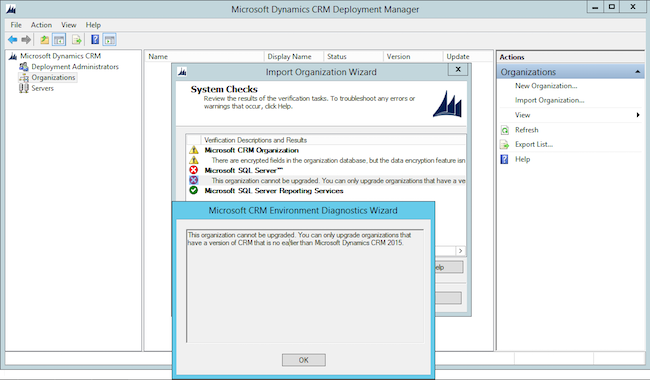650x380 pixels.
Task: Open the toolbar Help question-mark icon
Action: 95,40
